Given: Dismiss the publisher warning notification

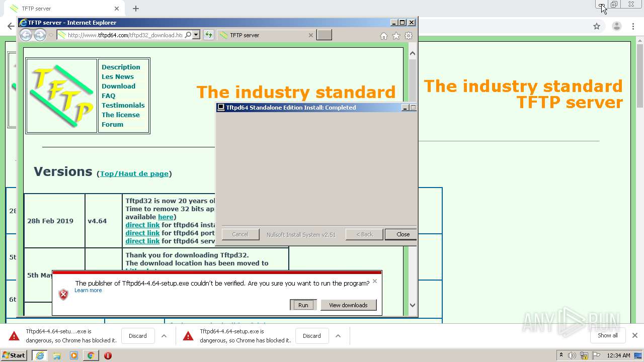Looking at the screenshot, I should pos(374,281).
